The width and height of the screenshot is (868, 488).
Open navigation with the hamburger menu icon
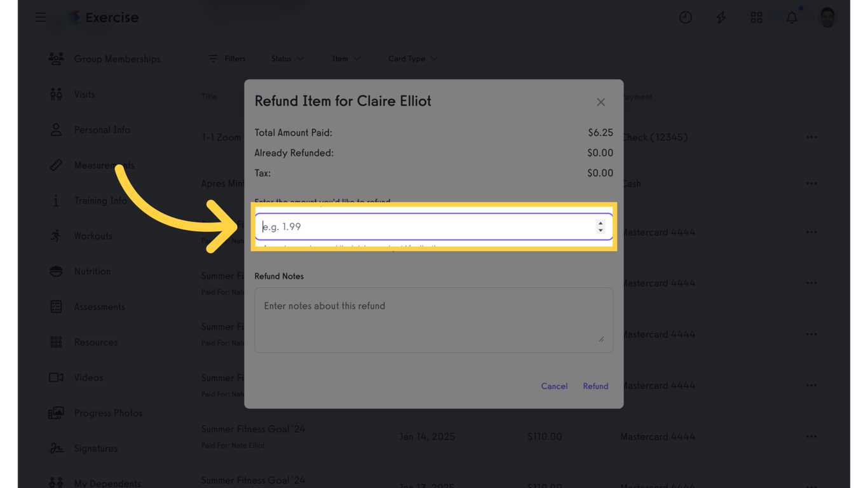pos(40,17)
